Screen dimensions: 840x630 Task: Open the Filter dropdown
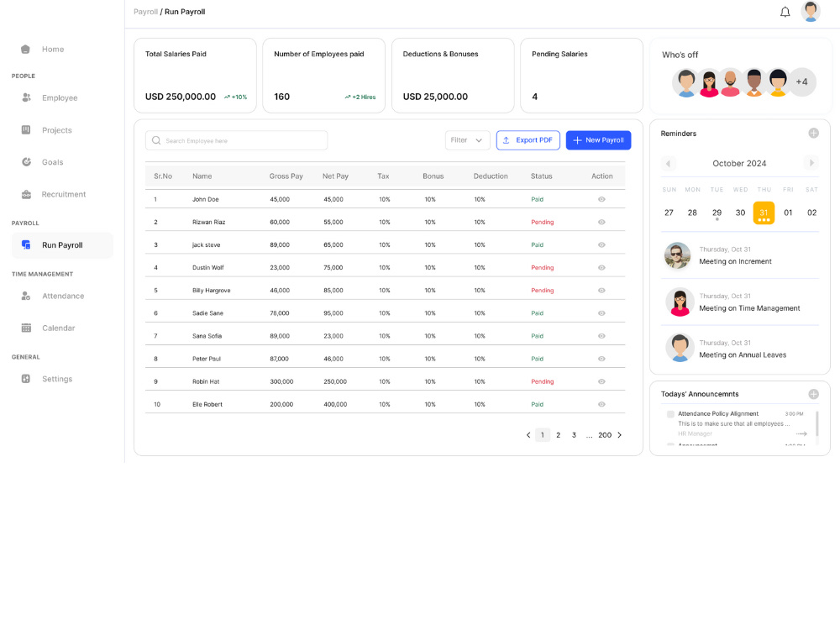pyautogui.click(x=467, y=140)
